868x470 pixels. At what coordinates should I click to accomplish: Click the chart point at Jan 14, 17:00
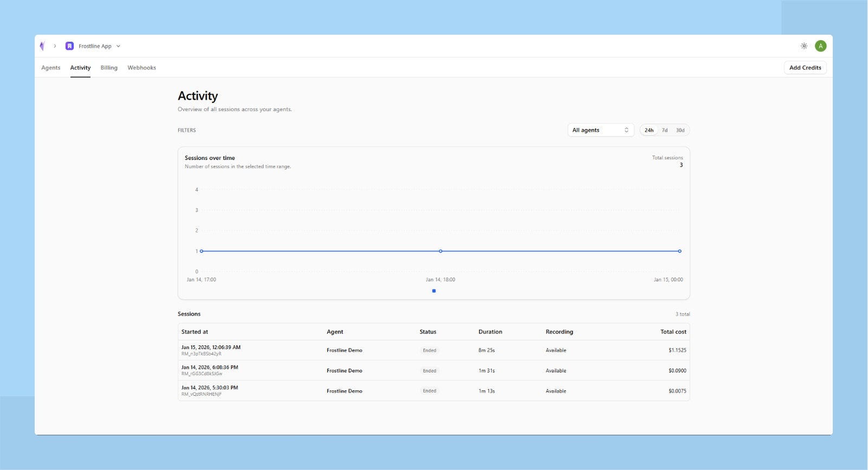pos(202,251)
